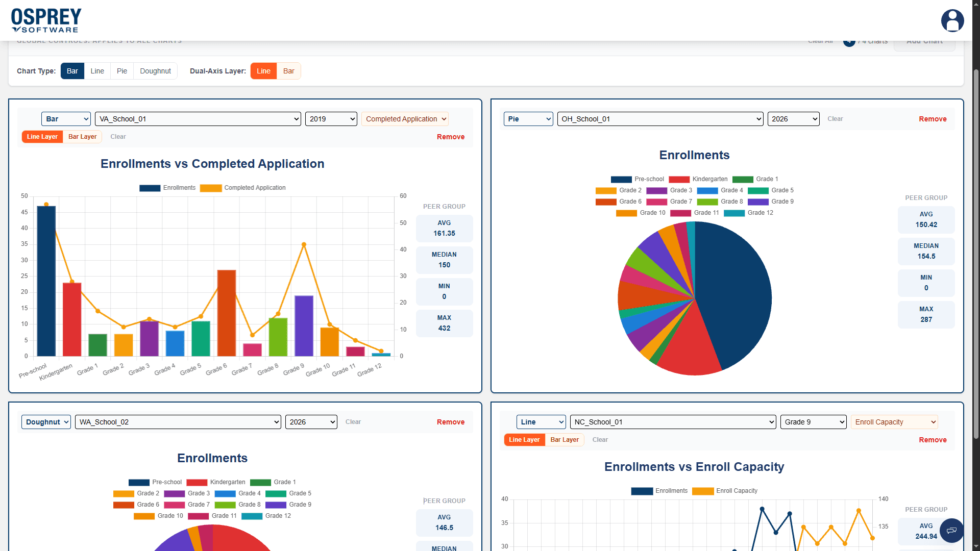Hide Pre-school legend box in pie chart
The height and width of the screenshot is (551, 980).
(621, 180)
